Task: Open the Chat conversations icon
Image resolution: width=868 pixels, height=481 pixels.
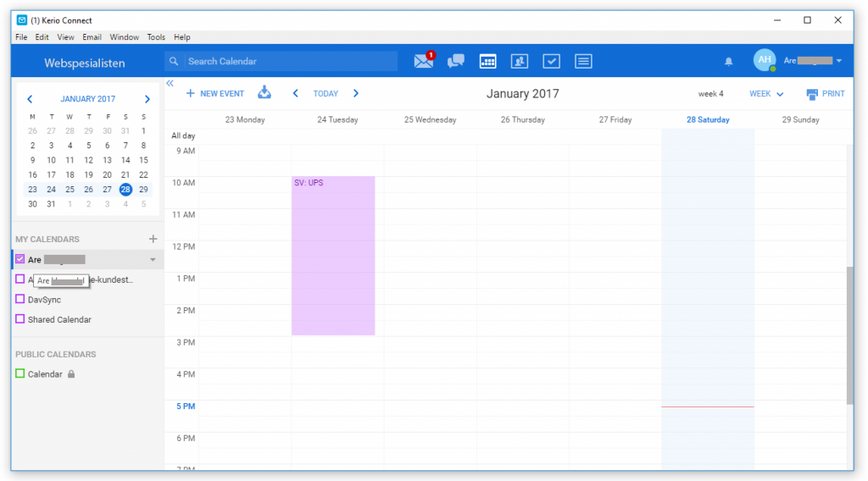Action: coord(456,61)
